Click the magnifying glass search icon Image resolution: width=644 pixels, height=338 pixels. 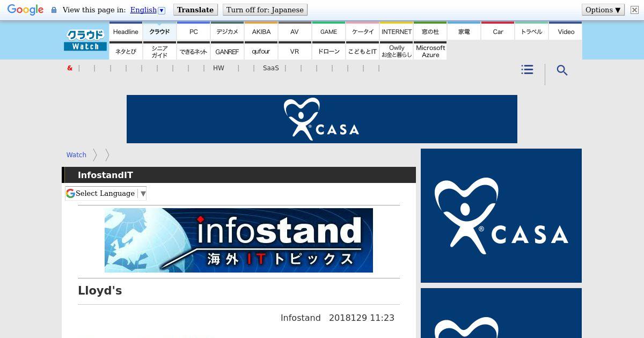pos(562,70)
